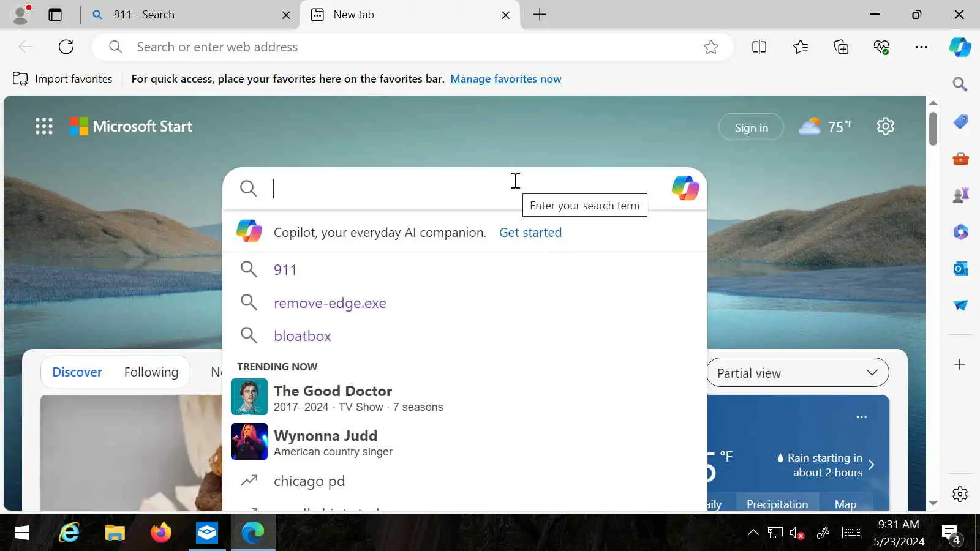Open the sidebar paper plane Drop icon
This screenshot has height=551, width=980.
tap(960, 305)
